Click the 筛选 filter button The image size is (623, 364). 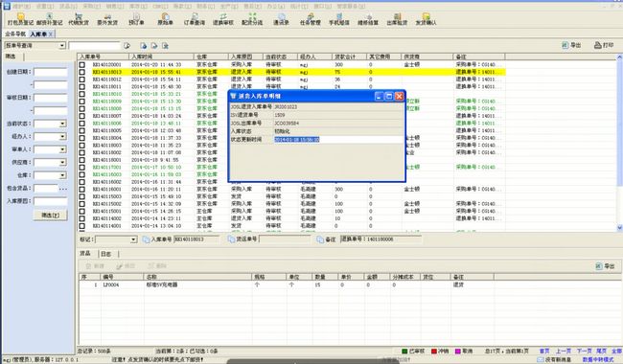point(50,216)
